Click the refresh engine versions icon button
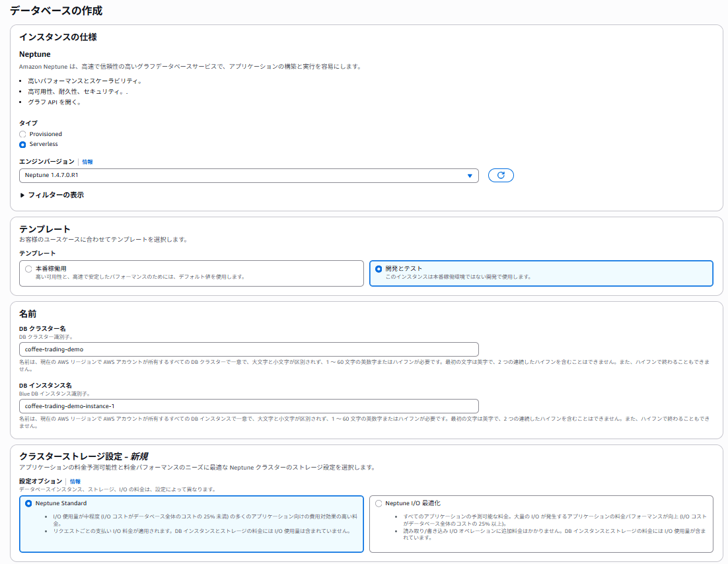 501,176
